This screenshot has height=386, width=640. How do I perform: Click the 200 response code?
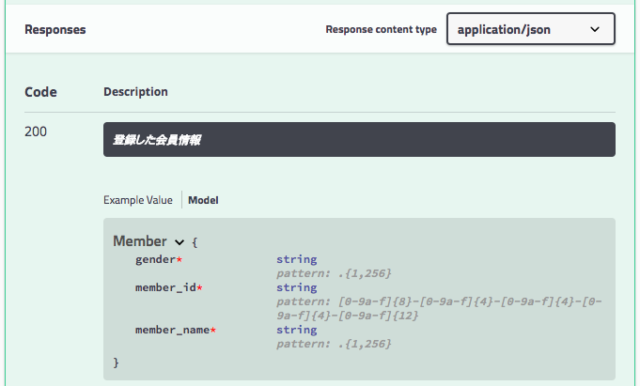(36, 131)
